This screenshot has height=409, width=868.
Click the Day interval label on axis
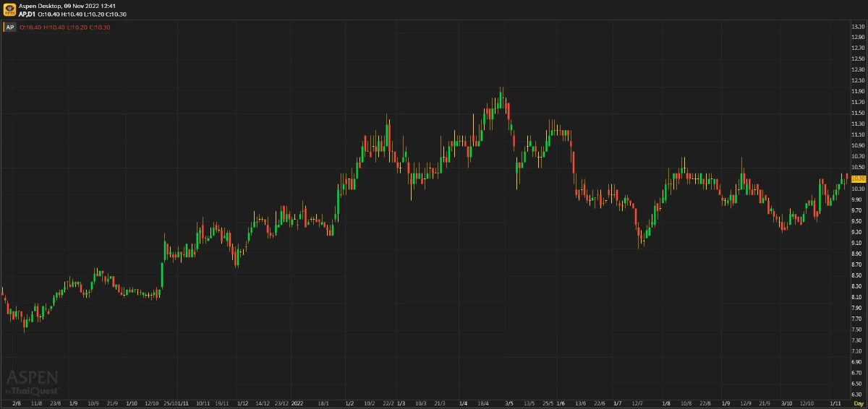click(859, 404)
